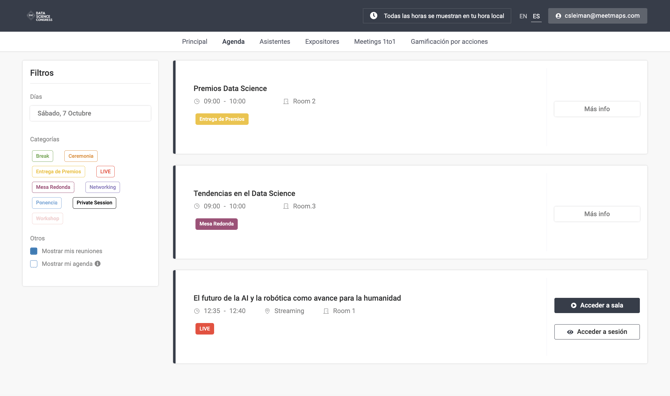Open the Gamificación por acciones tab

pos(449,41)
